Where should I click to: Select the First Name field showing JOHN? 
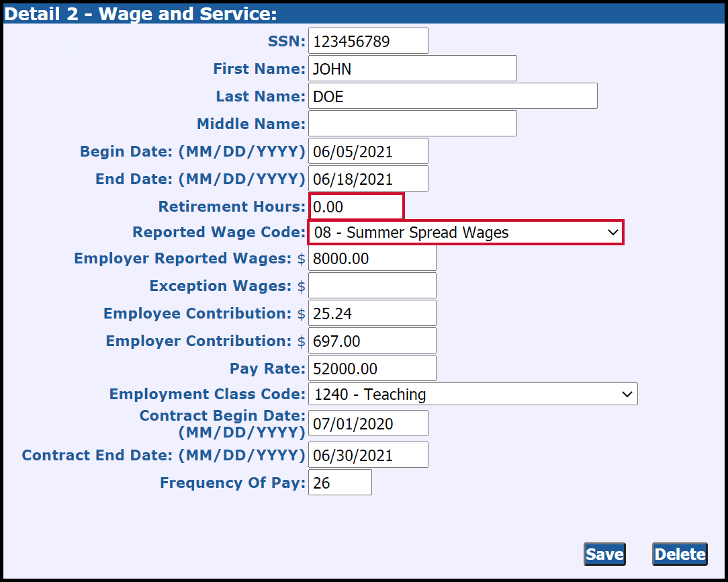[x=412, y=68]
